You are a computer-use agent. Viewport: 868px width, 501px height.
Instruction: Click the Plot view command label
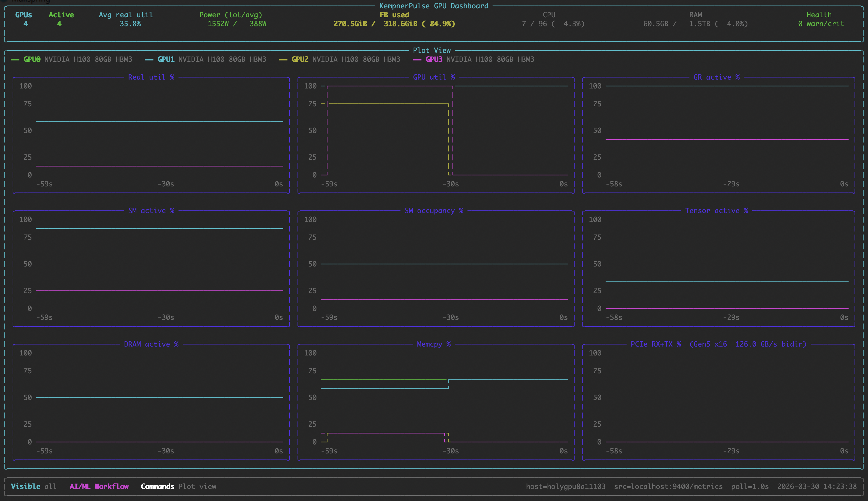click(x=197, y=486)
